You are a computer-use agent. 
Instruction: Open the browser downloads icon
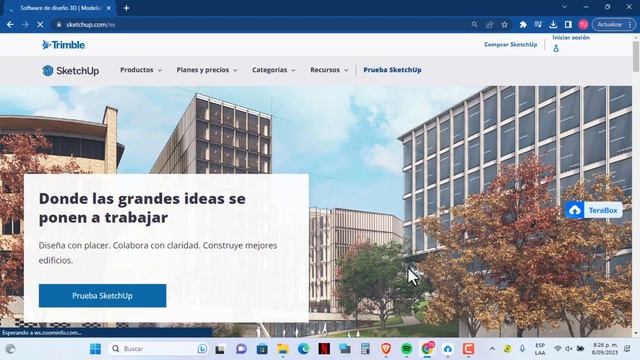553,24
